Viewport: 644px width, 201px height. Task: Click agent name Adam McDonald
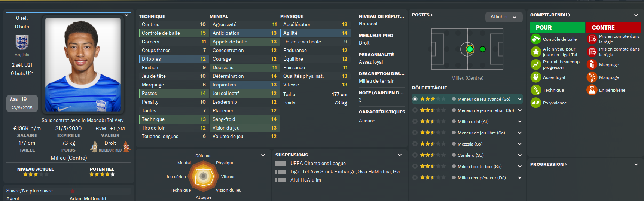[88, 198]
